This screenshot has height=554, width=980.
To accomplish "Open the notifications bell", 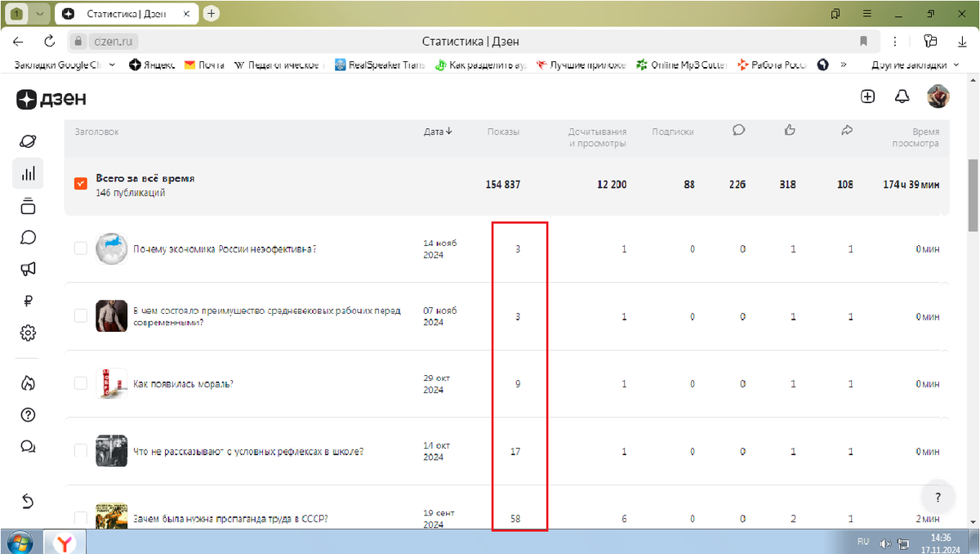I will [x=902, y=96].
